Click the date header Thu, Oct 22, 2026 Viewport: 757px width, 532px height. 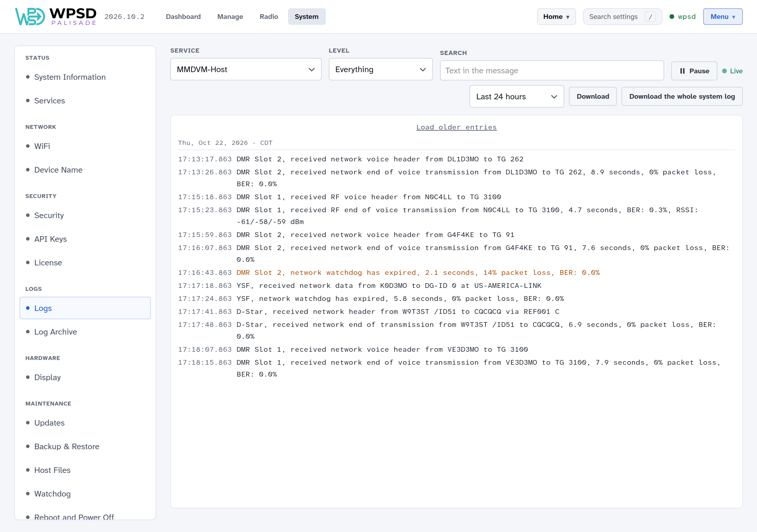click(x=213, y=143)
